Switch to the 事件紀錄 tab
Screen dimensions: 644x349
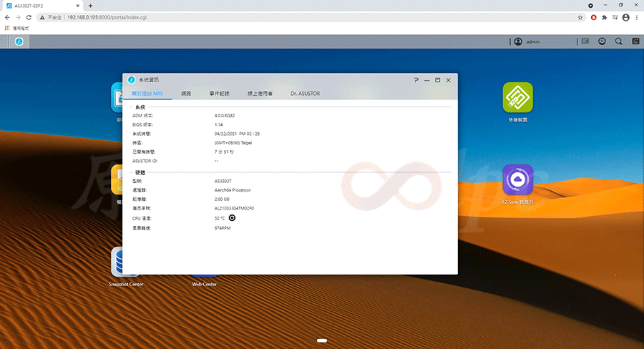click(x=220, y=94)
